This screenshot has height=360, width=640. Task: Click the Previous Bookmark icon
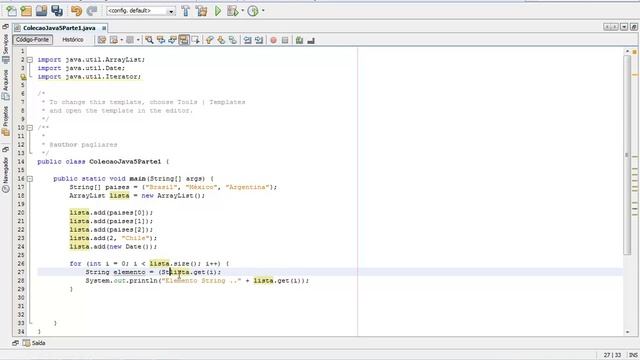[209, 40]
